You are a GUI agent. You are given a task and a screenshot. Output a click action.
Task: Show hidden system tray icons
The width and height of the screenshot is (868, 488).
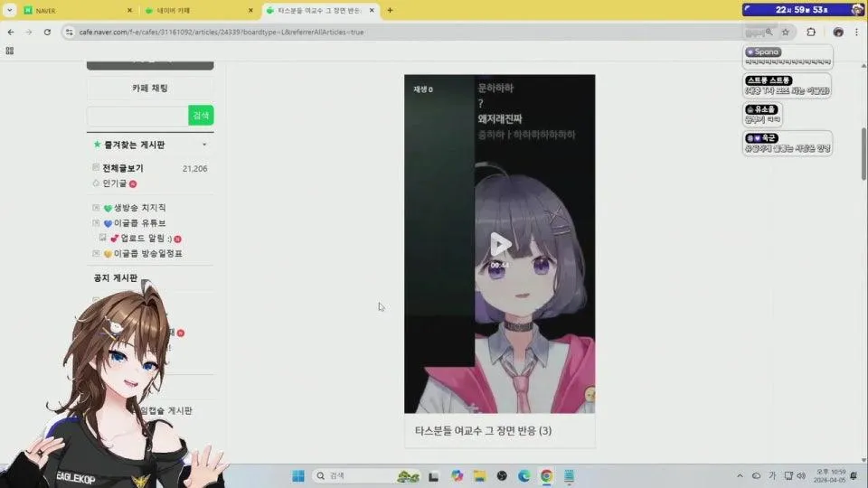coord(741,476)
